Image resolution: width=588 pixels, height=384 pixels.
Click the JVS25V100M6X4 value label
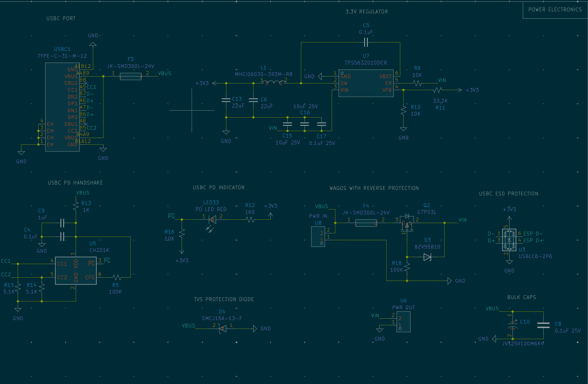pos(523,344)
